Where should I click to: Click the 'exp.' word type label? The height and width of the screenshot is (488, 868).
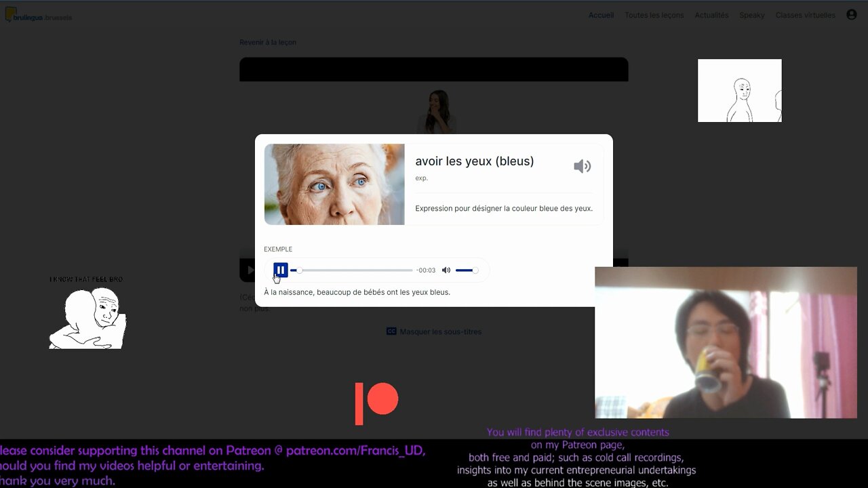(422, 178)
